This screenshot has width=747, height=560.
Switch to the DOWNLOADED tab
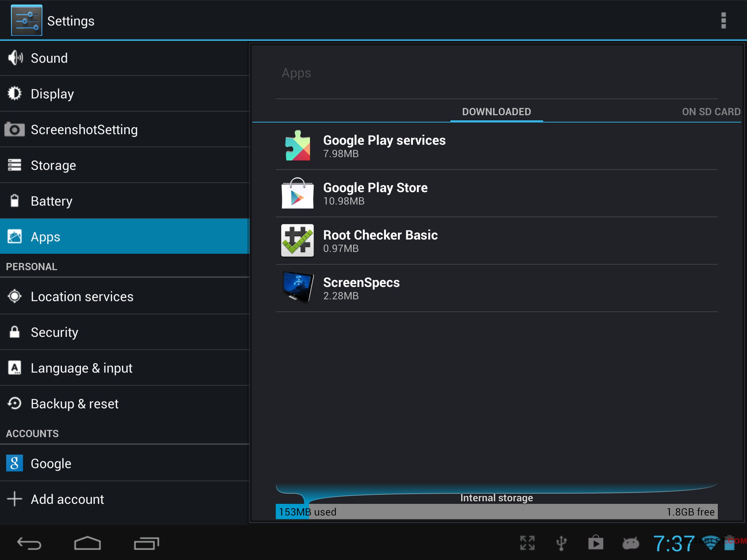point(496,112)
